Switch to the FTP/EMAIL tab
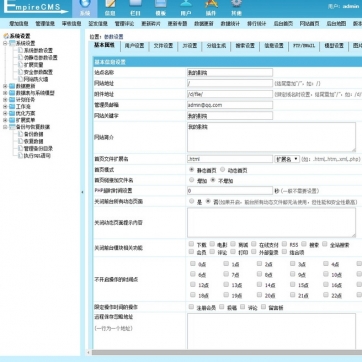 304,46
